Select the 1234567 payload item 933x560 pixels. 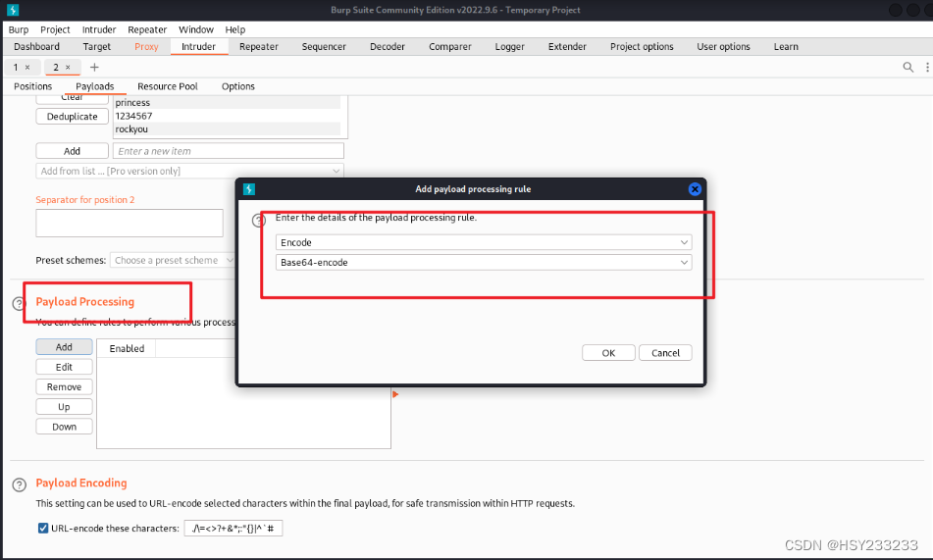point(227,116)
